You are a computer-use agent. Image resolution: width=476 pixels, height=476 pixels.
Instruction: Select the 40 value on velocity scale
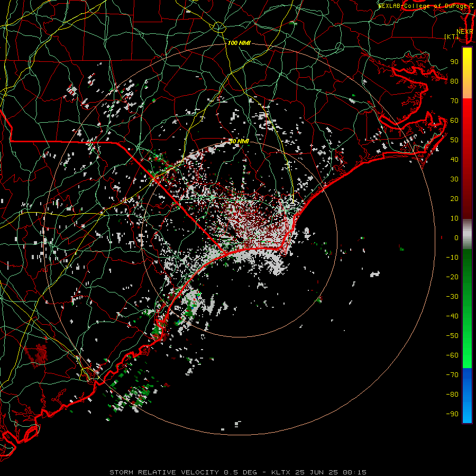point(454,160)
